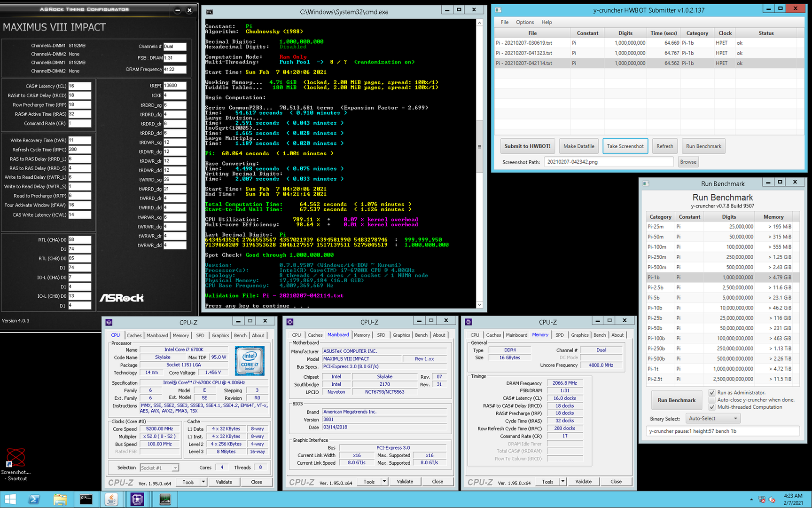Expand Tools arrow in CPU-Z CPU-tab window
The height and width of the screenshot is (508, 812).
click(x=203, y=482)
